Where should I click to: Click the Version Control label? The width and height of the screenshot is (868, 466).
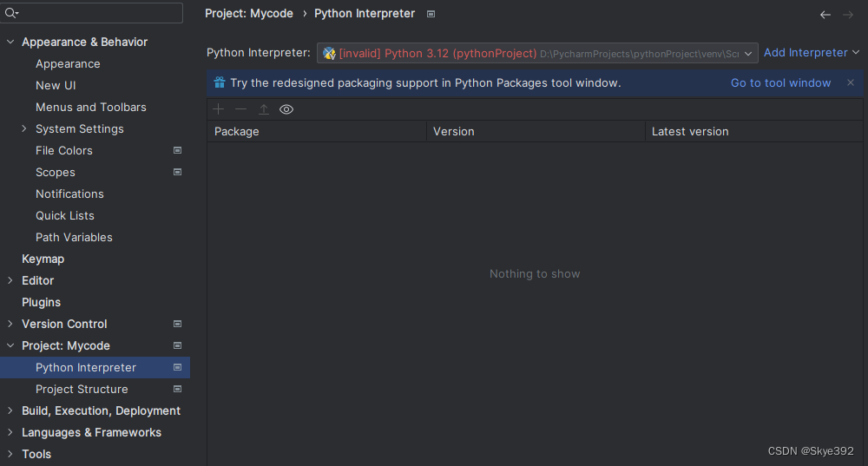click(x=64, y=324)
